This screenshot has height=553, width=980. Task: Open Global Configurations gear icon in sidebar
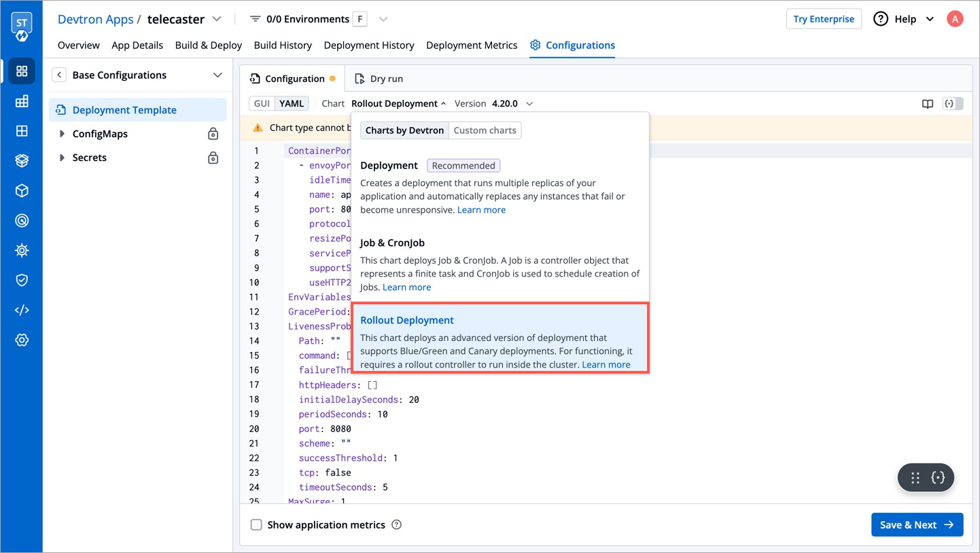coord(22,340)
